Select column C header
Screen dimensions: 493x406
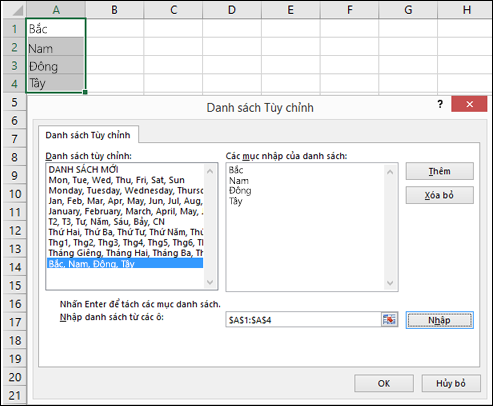pos(173,10)
